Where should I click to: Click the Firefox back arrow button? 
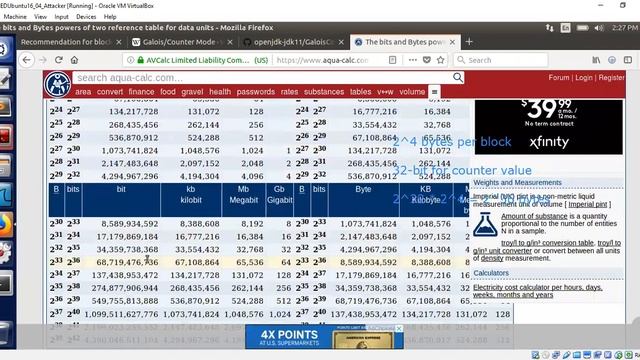[x=27, y=60]
